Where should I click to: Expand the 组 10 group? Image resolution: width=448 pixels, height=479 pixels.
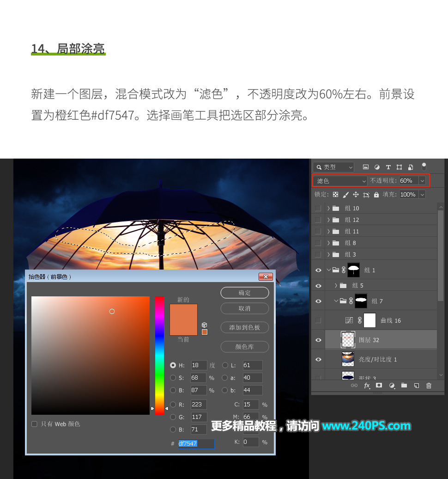pos(329,208)
